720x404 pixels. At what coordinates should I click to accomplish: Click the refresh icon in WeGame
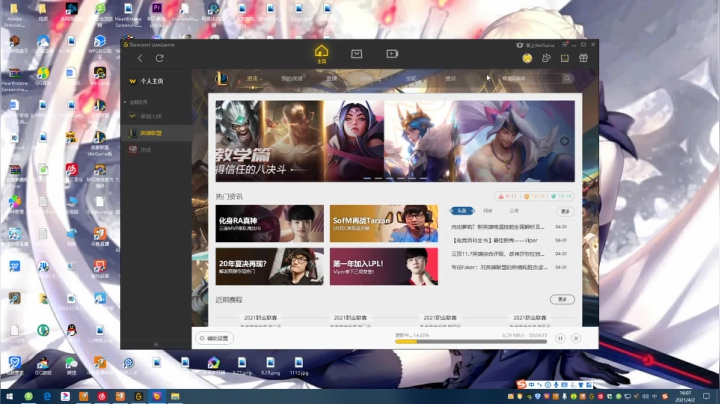tap(159, 58)
